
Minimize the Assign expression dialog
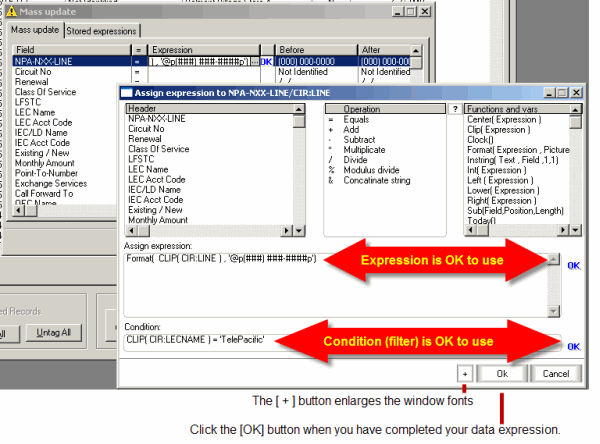coord(549,93)
